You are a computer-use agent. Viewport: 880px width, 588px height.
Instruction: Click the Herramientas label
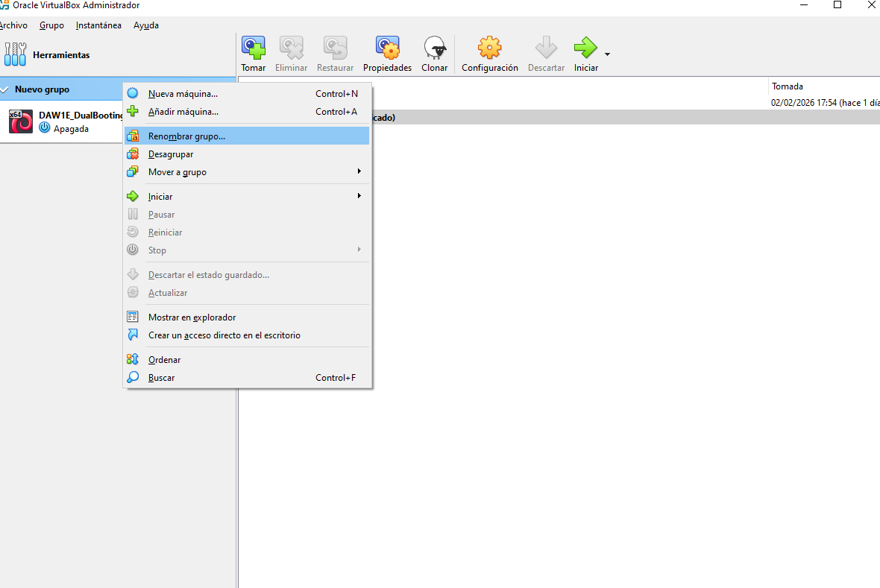[61, 55]
